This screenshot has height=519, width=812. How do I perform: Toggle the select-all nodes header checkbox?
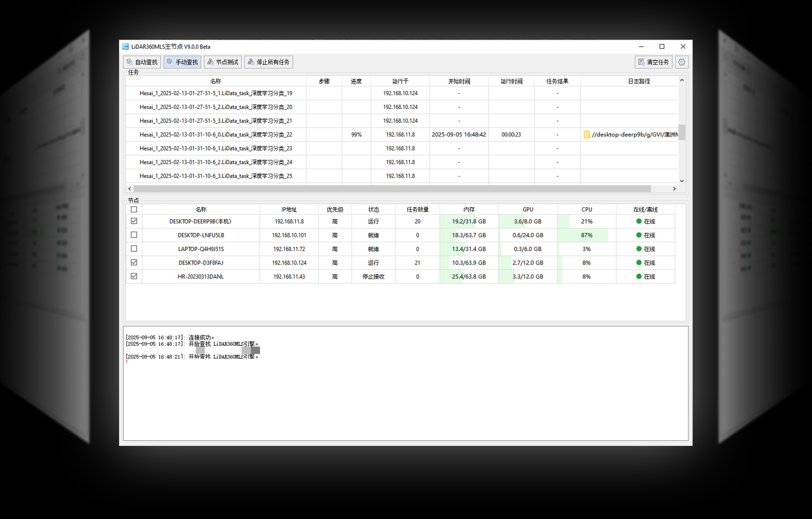coord(134,210)
